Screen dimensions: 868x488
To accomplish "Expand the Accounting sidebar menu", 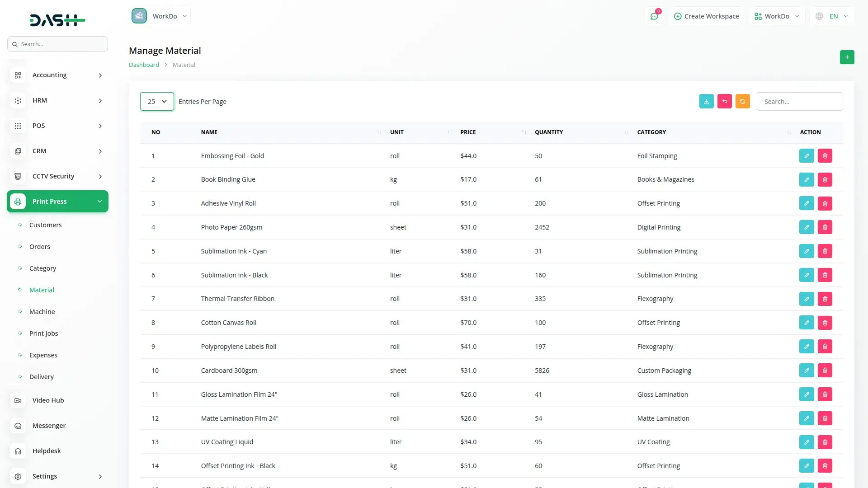I will click(57, 75).
